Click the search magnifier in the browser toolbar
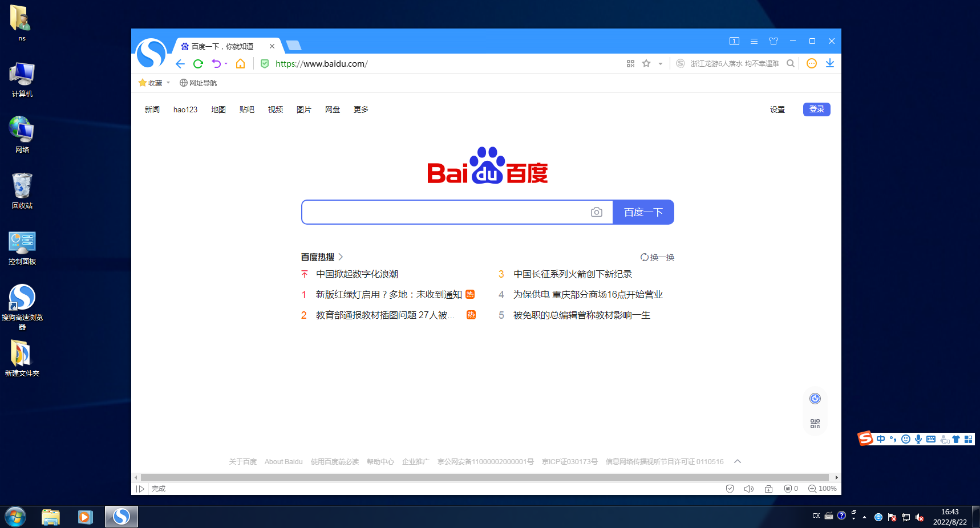The height and width of the screenshot is (528, 980). click(791, 63)
